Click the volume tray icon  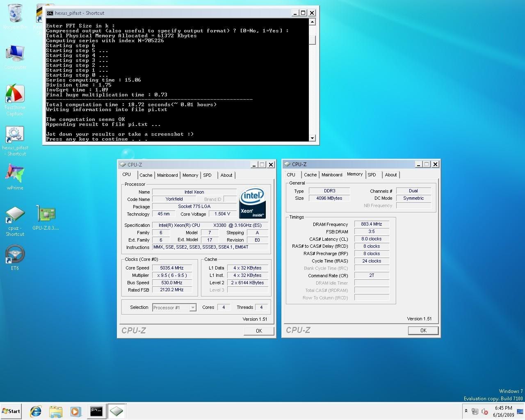point(484,411)
